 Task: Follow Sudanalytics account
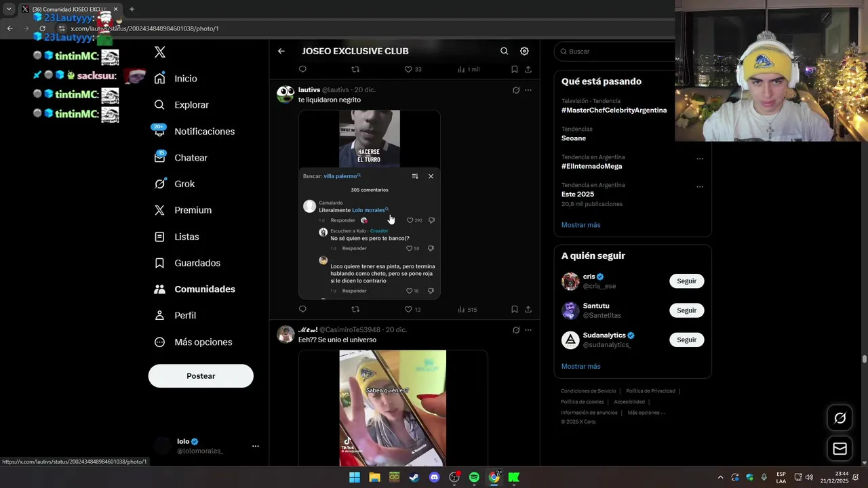[686, 340]
